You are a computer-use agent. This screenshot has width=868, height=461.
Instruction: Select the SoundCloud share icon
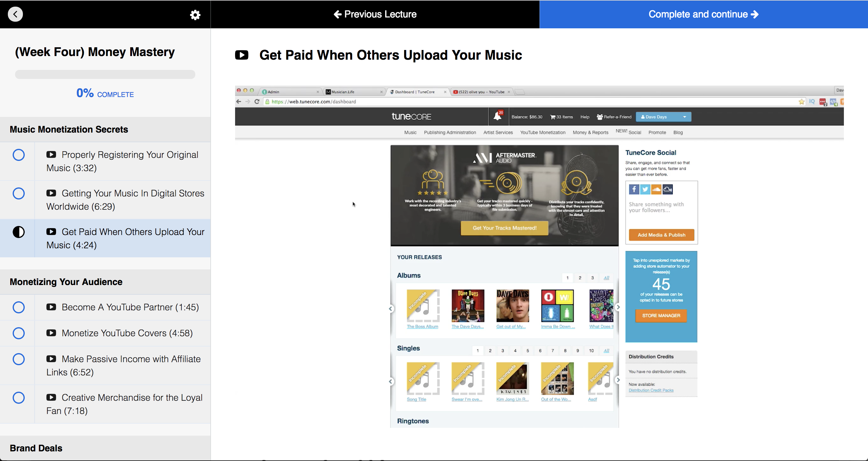pos(656,190)
